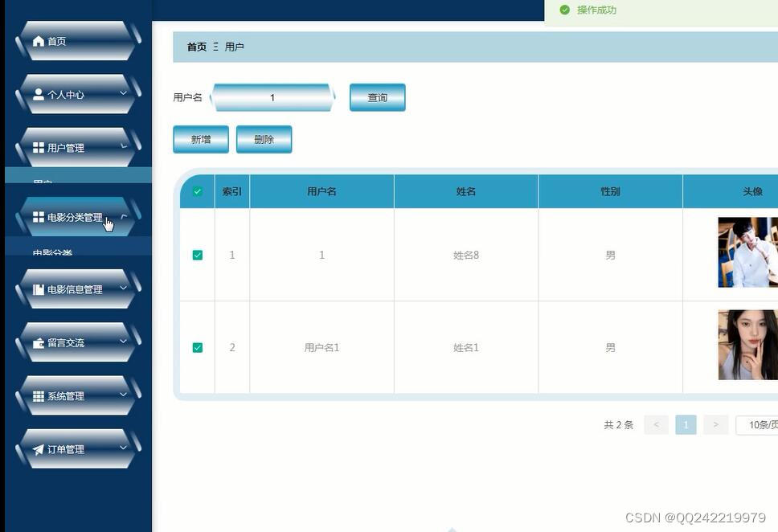Click the 新增 button
Image resolution: width=778 pixels, height=532 pixels.
click(200, 138)
